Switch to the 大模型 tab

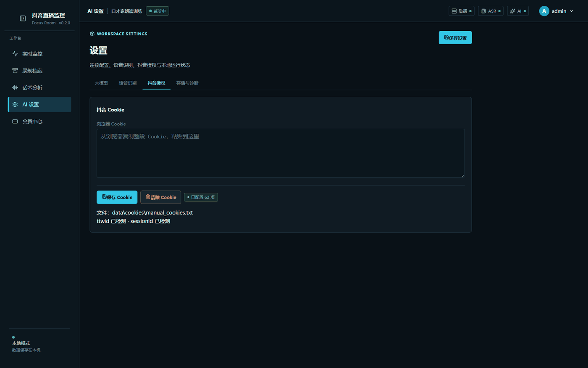(x=101, y=83)
